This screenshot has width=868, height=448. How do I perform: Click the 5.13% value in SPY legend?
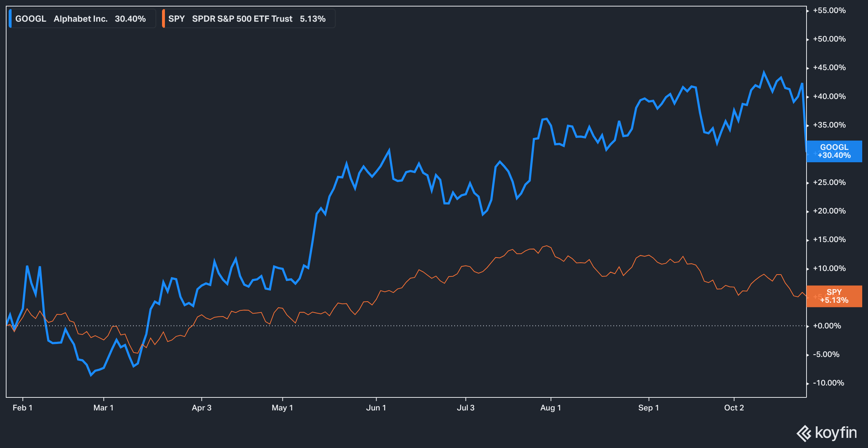point(312,19)
